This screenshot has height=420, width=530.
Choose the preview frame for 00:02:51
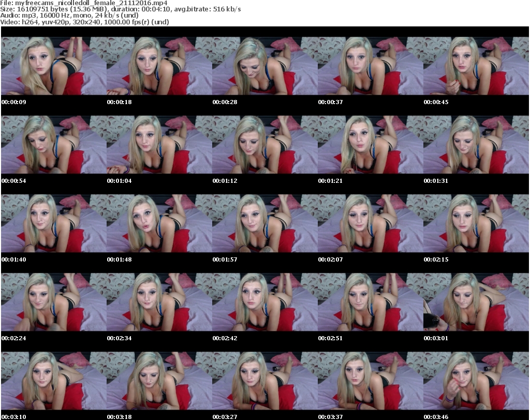371,302
